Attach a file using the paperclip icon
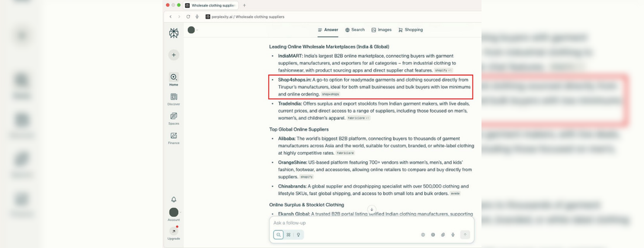Screen dimensions: 644x248 (443, 235)
